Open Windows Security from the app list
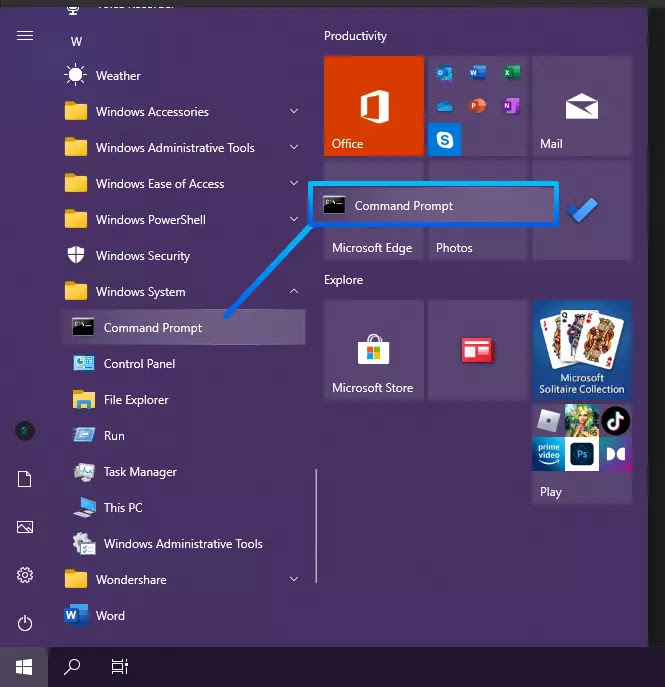The image size is (665, 687). (183, 255)
